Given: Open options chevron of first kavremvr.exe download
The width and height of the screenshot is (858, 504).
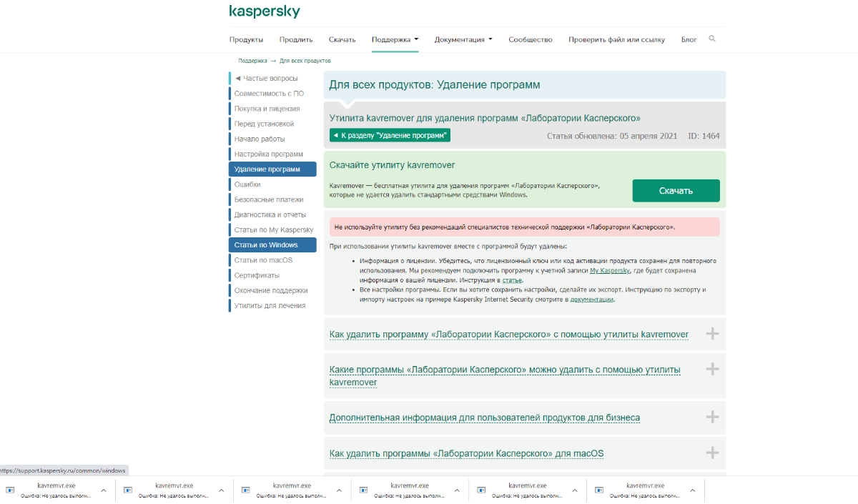Looking at the screenshot, I should (104, 490).
